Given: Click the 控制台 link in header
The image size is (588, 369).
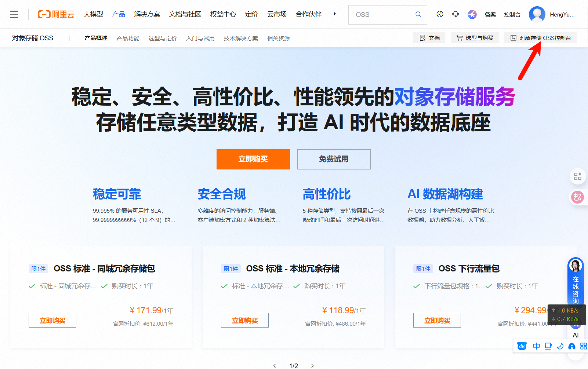Looking at the screenshot, I should pos(512,14).
